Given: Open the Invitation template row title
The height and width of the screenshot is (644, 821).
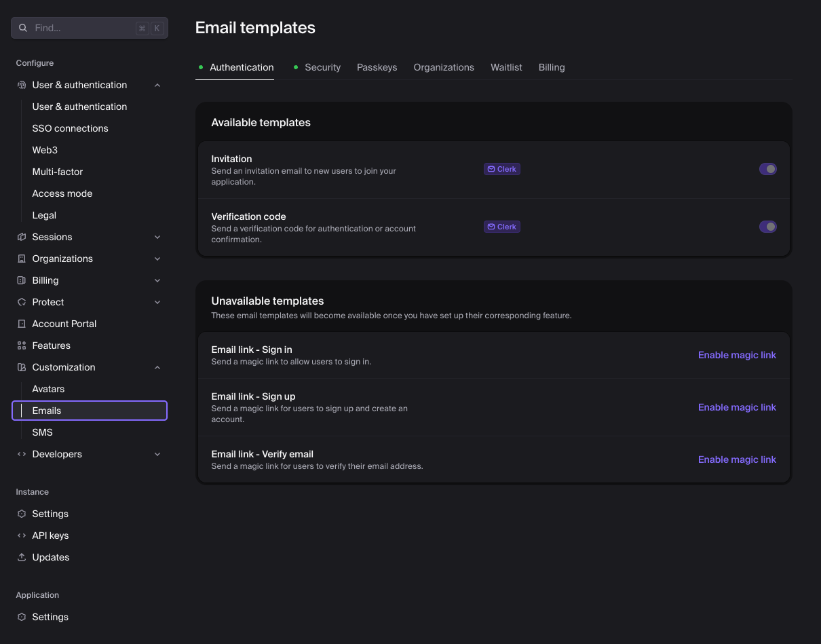Looking at the screenshot, I should [231, 159].
